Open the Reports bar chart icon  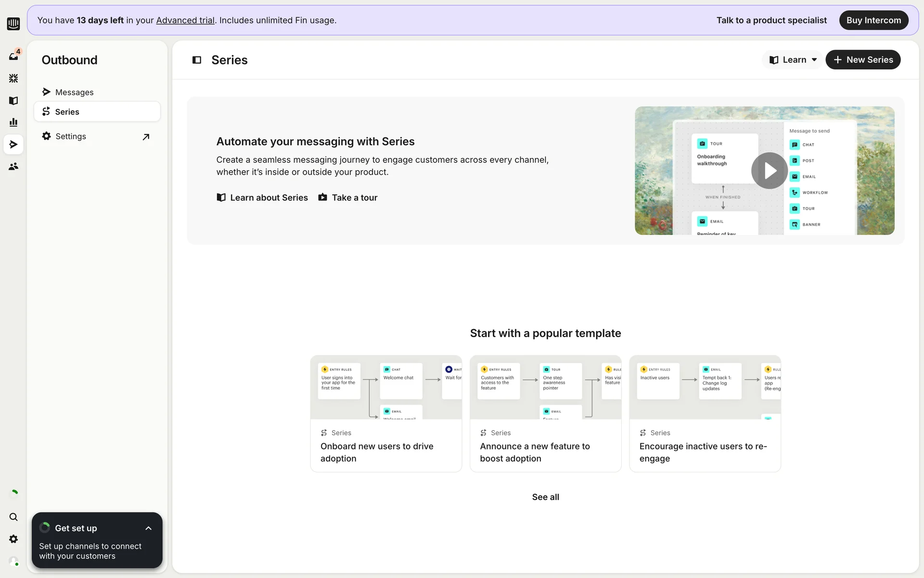(13, 122)
